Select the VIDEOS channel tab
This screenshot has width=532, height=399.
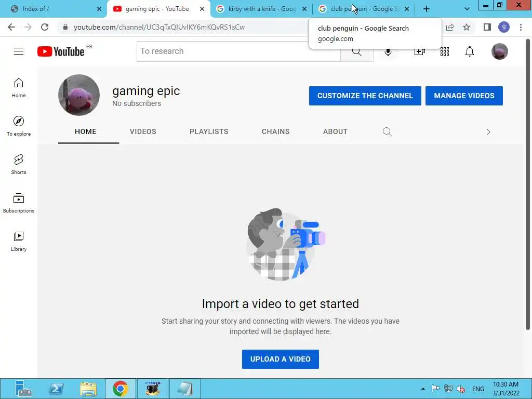[x=143, y=131]
